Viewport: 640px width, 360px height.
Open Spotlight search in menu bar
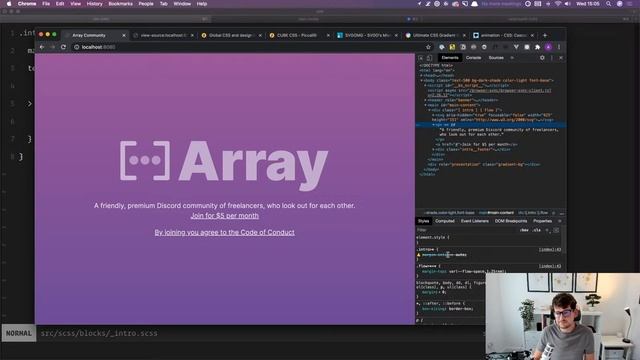tap(608, 4)
